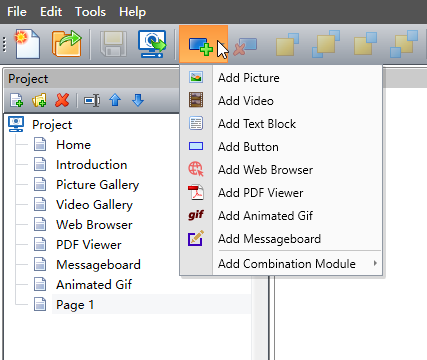The height and width of the screenshot is (360, 427).
Task: Click the Add Folder icon in Project panel
Action: (x=39, y=100)
